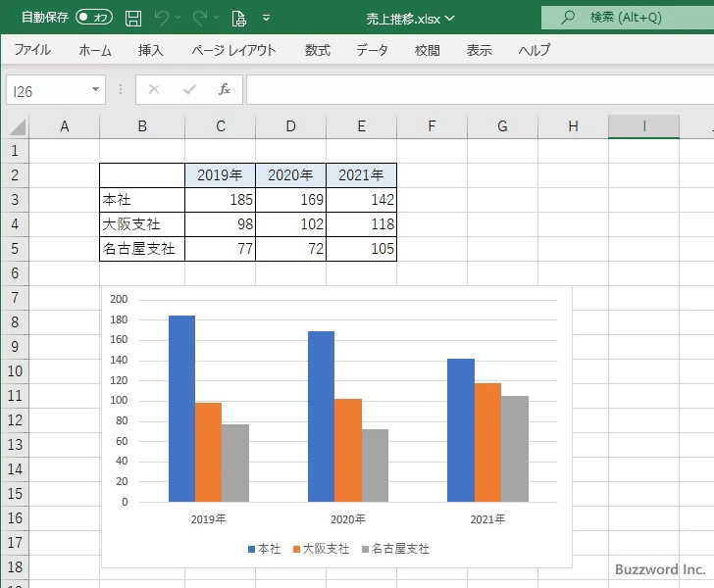
Task: Expand the 売上推移.xlsx file name chevron
Action: 450,19
